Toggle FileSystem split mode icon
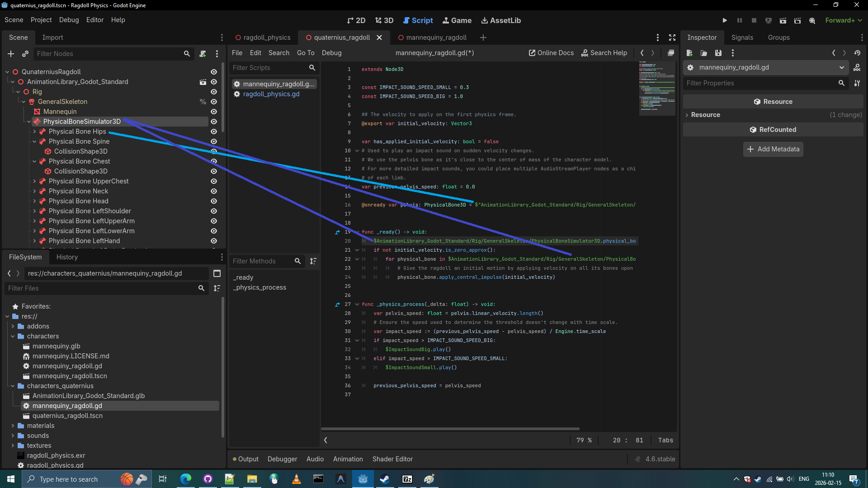Viewport: 868px width, 488px height. pos(217,273)
